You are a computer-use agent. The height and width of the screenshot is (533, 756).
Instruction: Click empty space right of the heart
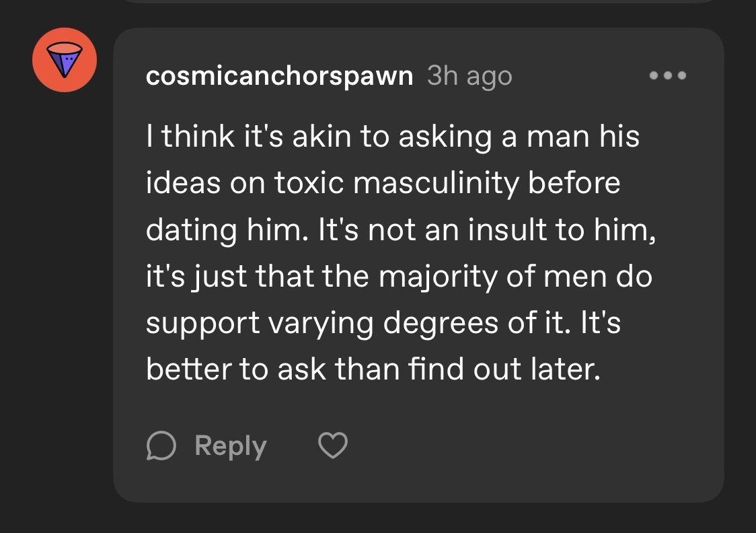pyautogui.click(x=504, y=446)
